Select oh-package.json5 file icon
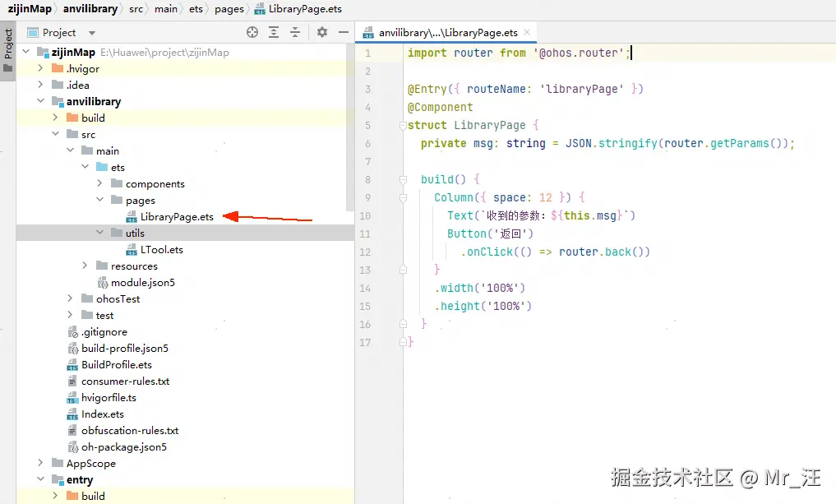Image resolution: width=836 pixels, height=504 pixels. coord(72,447)
